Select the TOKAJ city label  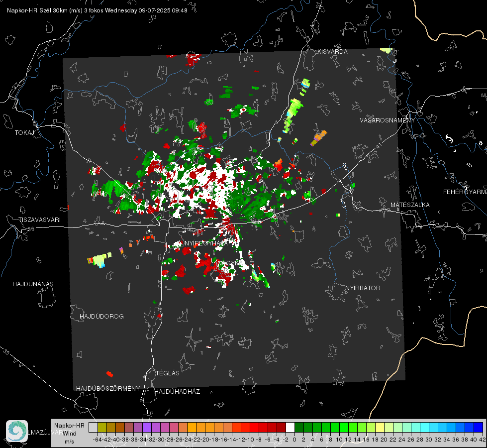(24, 133)
